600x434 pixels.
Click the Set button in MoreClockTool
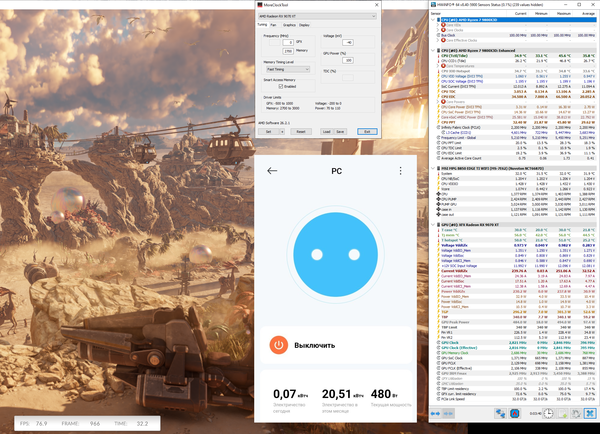pos(269,131)
